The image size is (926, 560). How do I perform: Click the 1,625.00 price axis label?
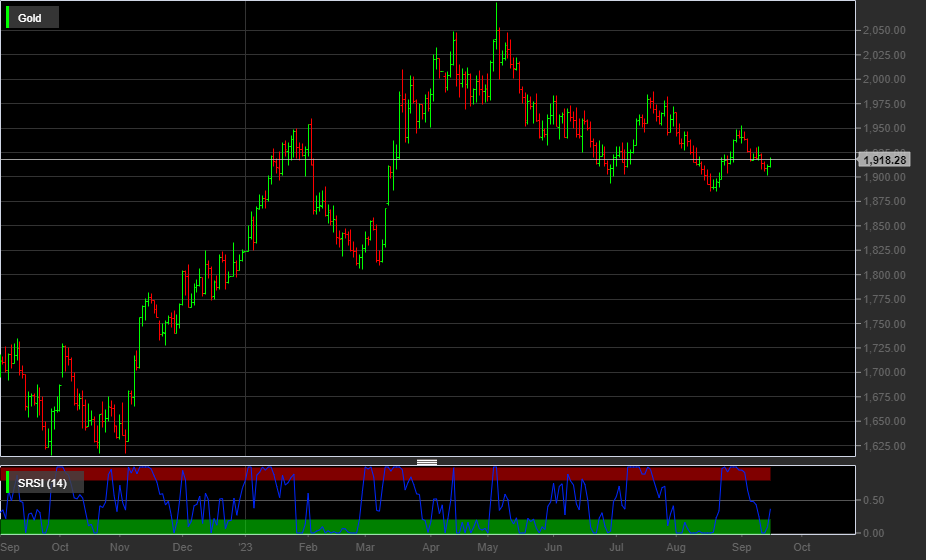tap(884, 446)
